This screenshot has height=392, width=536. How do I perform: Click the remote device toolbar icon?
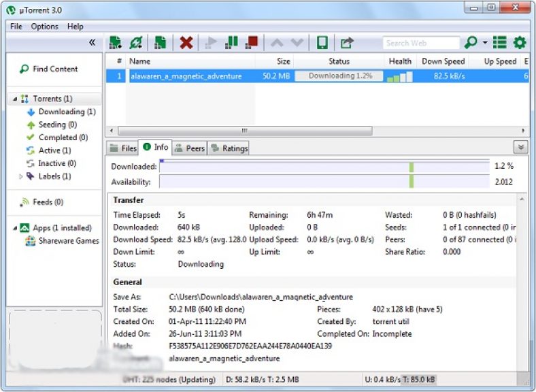click(x=322, y=43)
